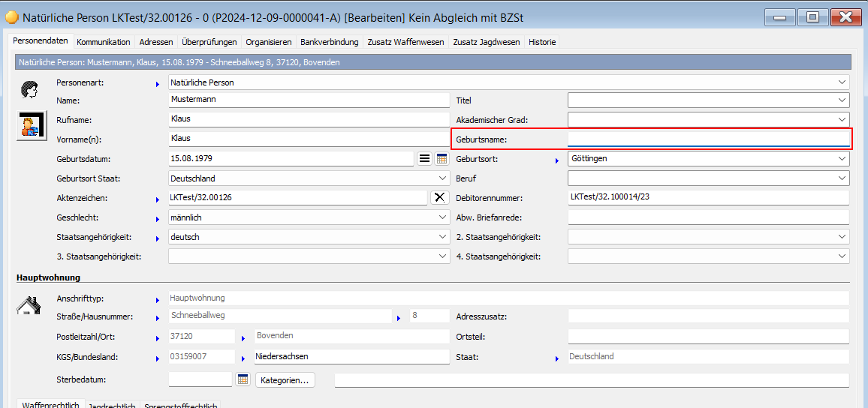The width and height of the screenshot is (868, 408).
Task: Open the calendar picker for Geburtsdatum
Action: pos(442,159)
